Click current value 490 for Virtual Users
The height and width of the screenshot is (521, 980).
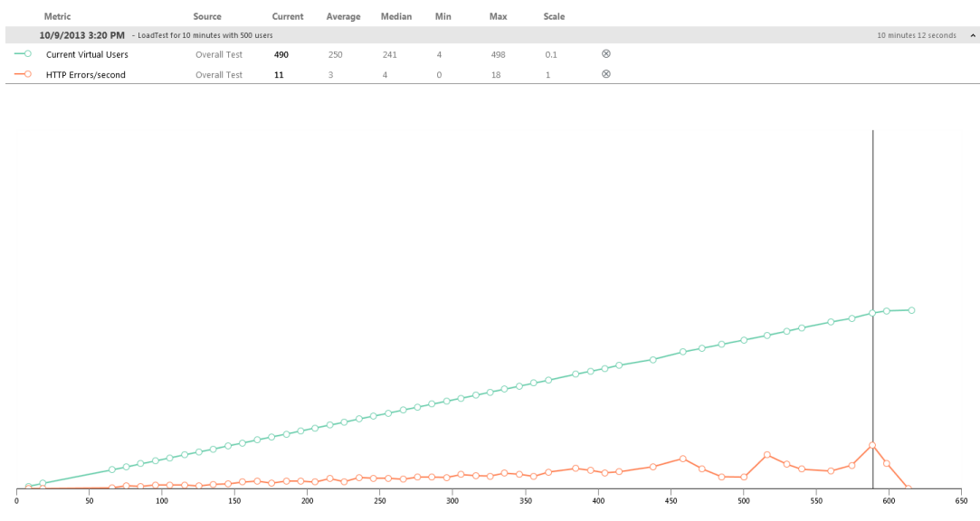point(281,54)
